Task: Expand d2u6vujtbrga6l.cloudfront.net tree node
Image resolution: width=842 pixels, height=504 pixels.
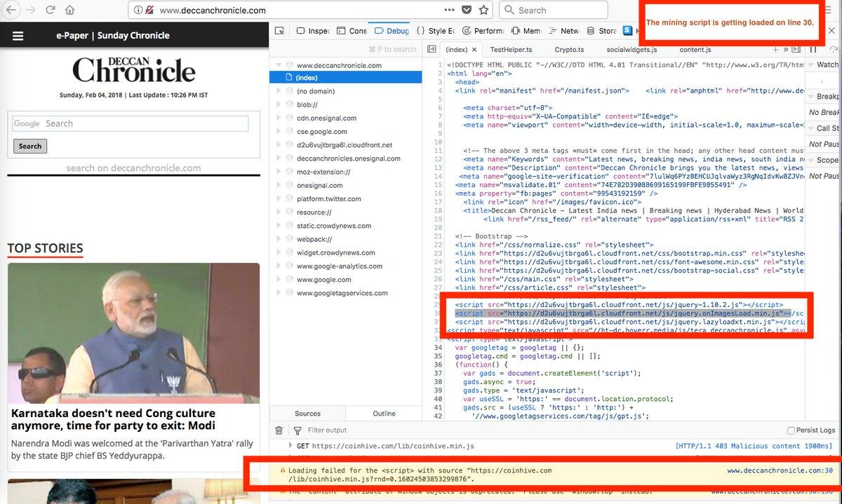Action: click(279, 145)
